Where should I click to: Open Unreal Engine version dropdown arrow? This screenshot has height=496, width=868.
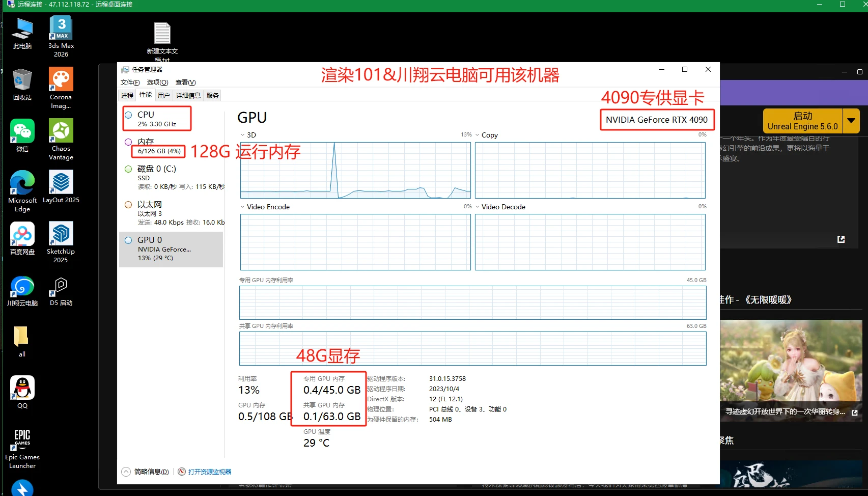851,121
